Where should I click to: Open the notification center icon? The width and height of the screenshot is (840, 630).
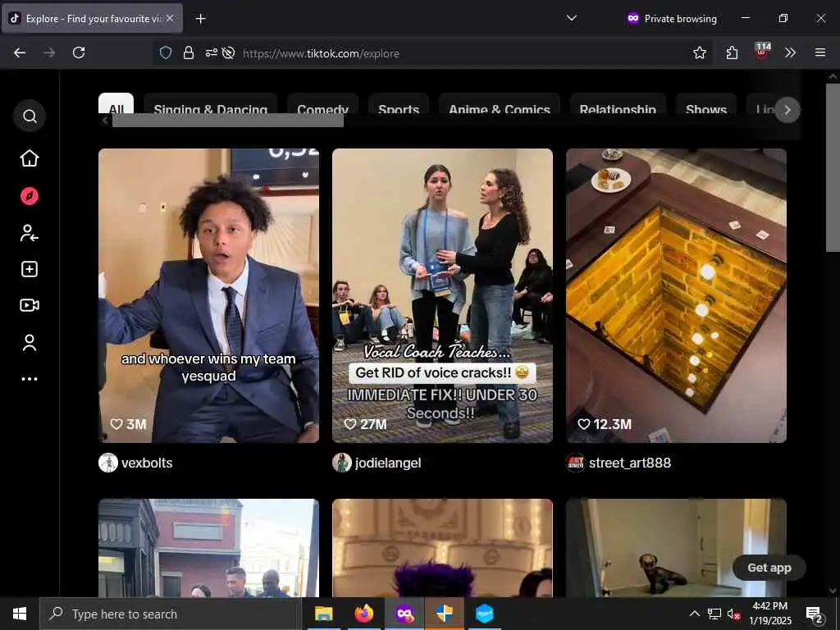pos(813,614)
